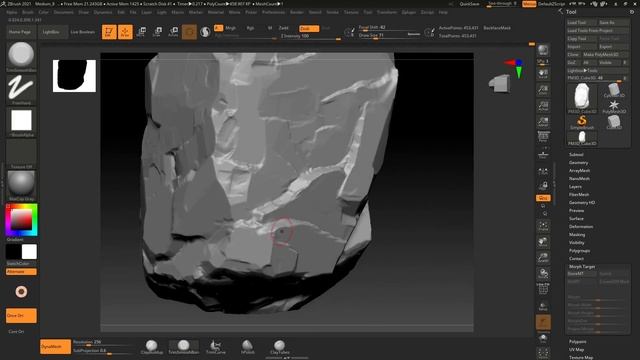Image resolution: width=640 pixels, height=360 pixels.
Task: Toggle Local symmetry icon
Action: (x=543, y=171)
